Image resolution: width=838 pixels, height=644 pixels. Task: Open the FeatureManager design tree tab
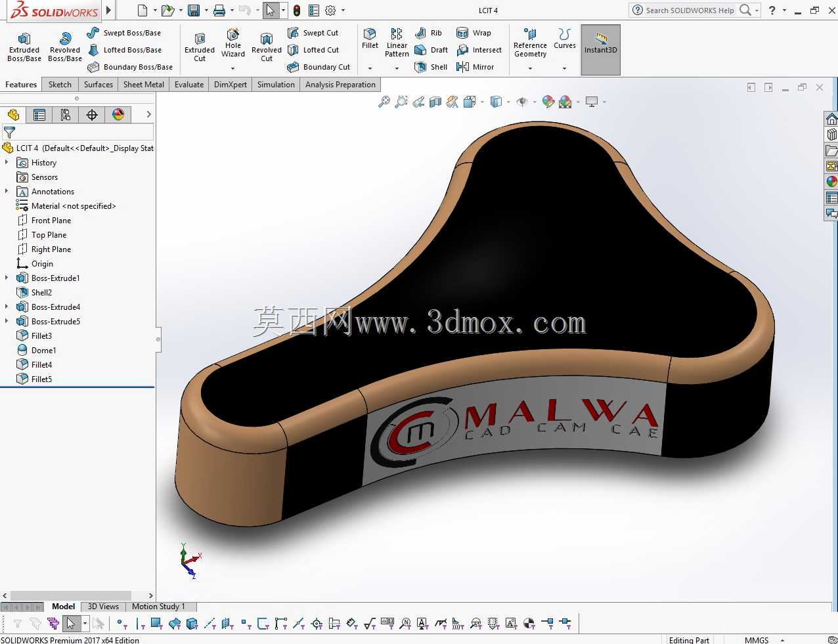[x=13, y=115]
